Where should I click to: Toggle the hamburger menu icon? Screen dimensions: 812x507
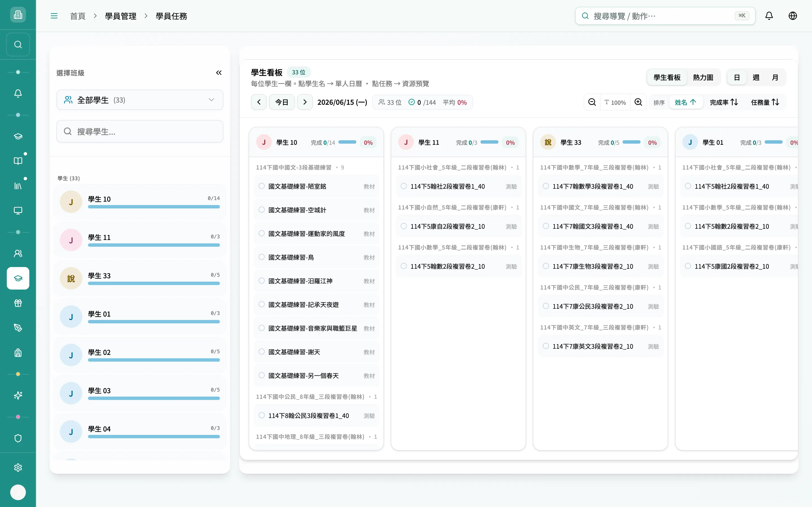pos(54,16)
